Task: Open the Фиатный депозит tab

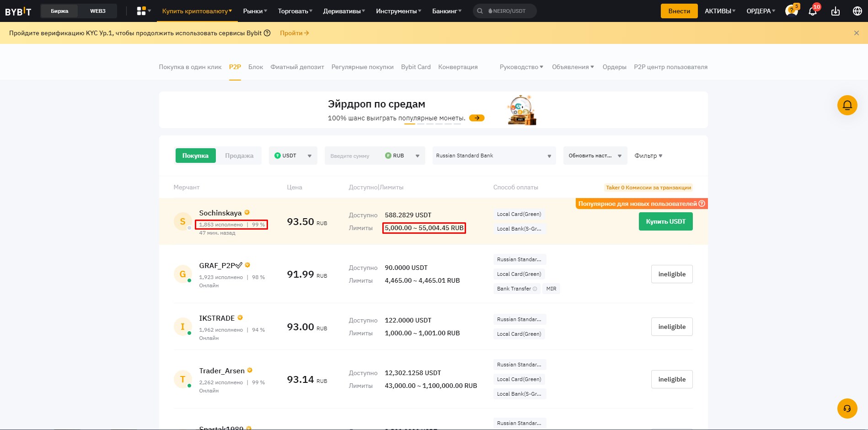Action: tap(297, 67)
